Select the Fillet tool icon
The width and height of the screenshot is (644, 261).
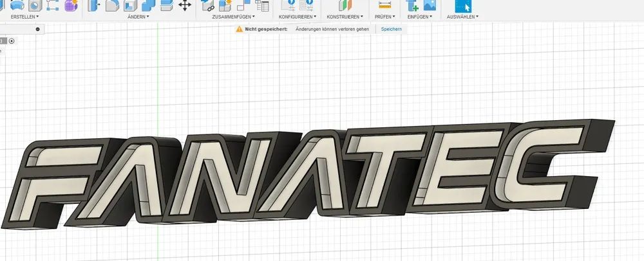point(112,5)
